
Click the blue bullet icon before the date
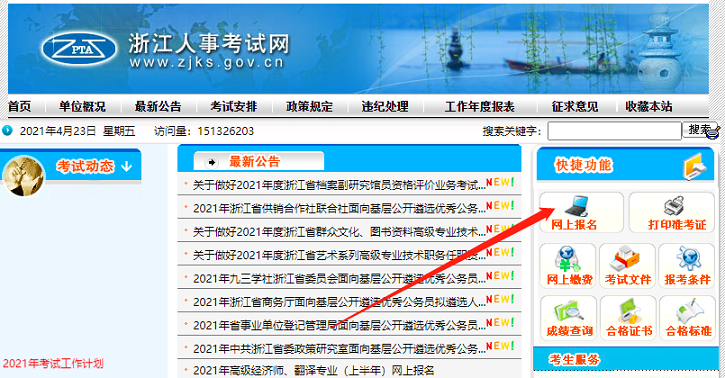point(7,131)
